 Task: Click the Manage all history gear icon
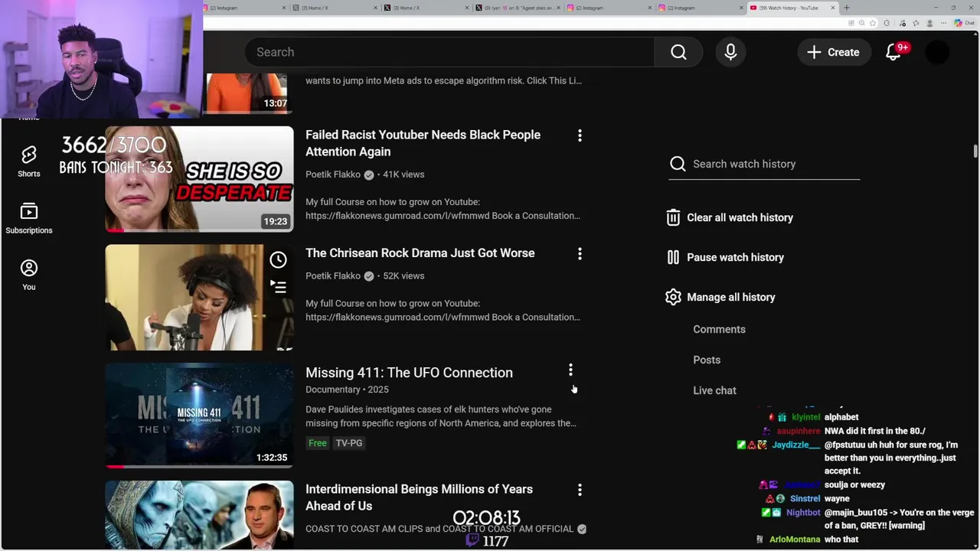[x=673, y=297]
